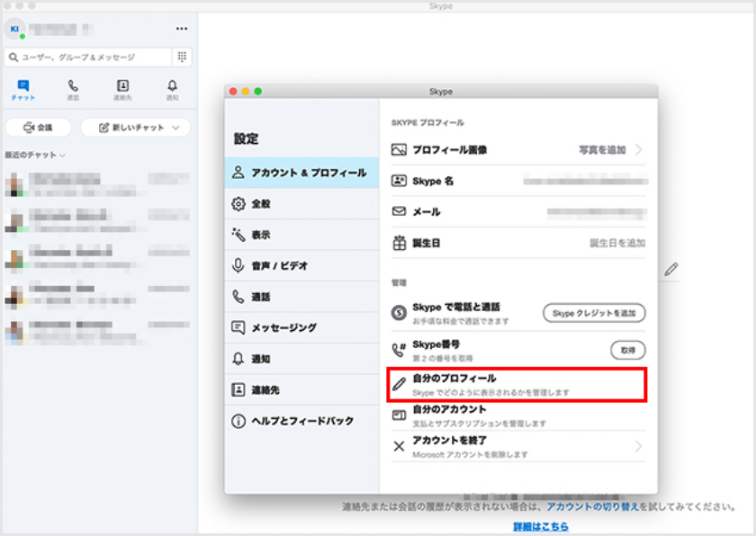
Task: Switch to the 通知 bell tab in main sidebar
Action: click(172, 90)
